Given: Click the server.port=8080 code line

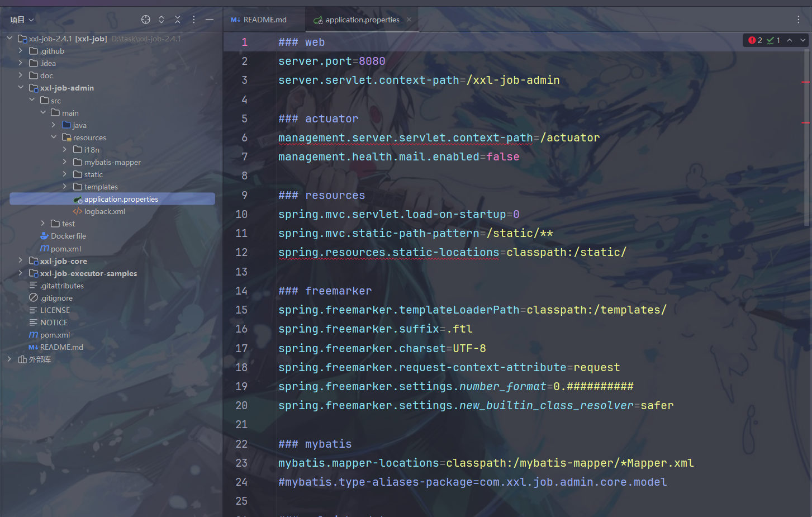Looking at the screenshot, I should [x=332, y=61].
